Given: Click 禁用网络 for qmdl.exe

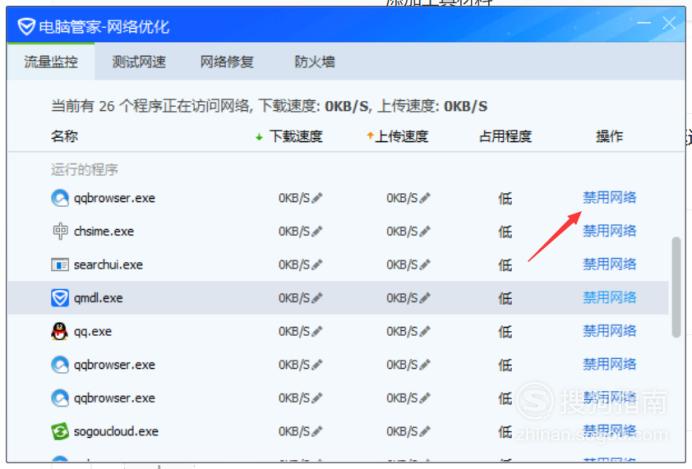Looking at the screenshot, I should click(609, 297).
